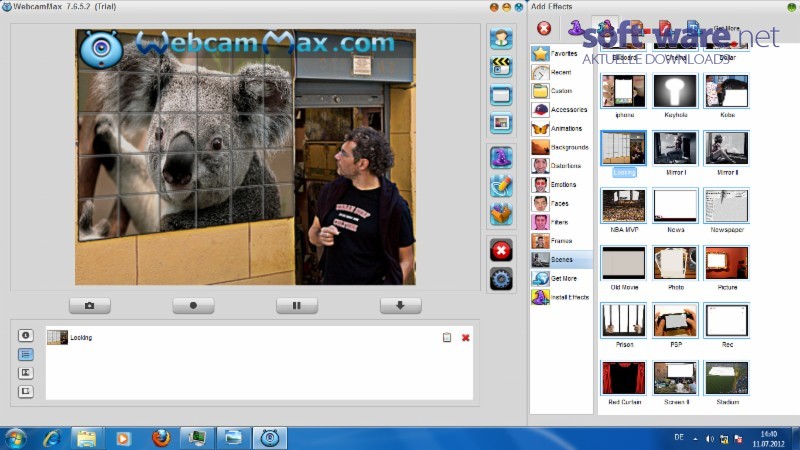Image resolution: width=800 pixels, height=450 pixels.
Task: Take a snapshot with the camera button
Action: 90,306
